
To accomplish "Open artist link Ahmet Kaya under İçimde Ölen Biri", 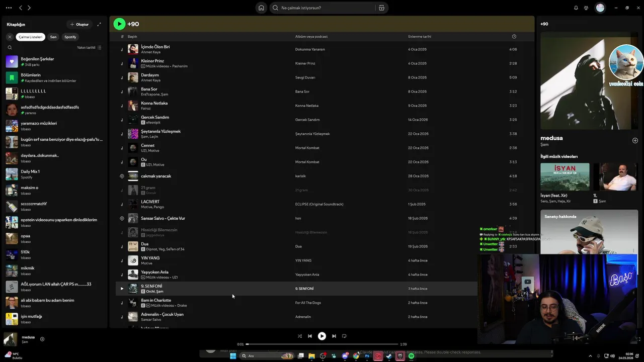I will tap(150, 52).
